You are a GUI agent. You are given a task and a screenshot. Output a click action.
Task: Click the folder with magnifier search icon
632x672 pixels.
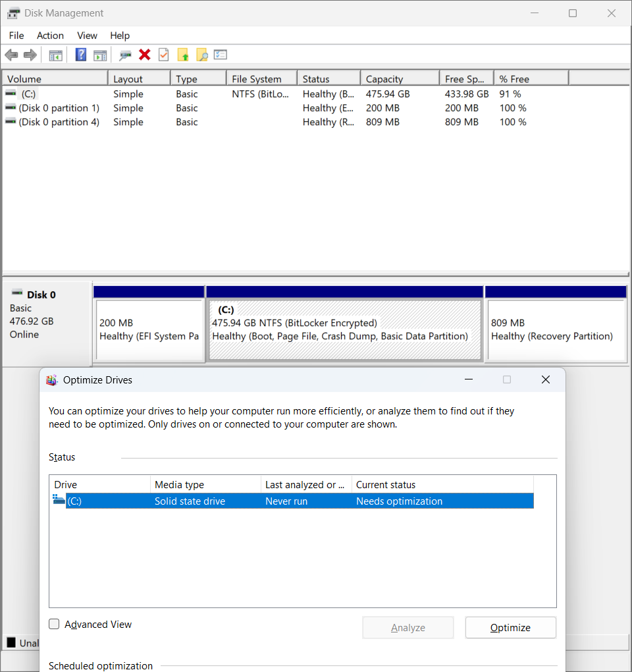point(201,55)
